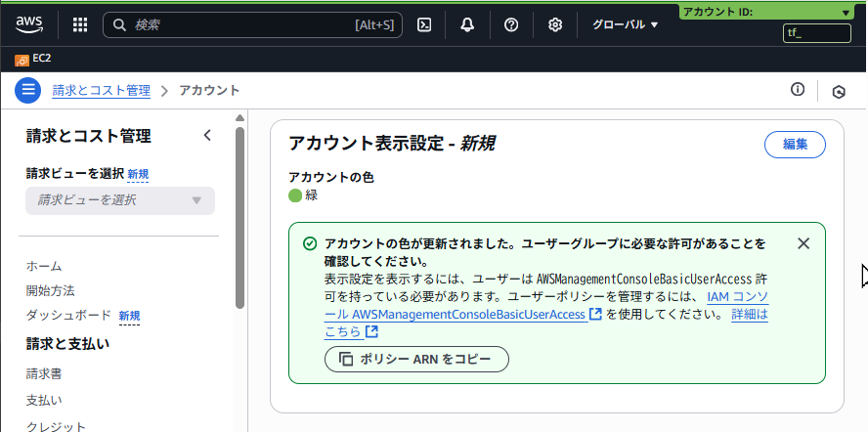Screen dimensions: 868x432
Task: Click the 新規 badge beside ダッシュボード
Action: pos(130,317)
